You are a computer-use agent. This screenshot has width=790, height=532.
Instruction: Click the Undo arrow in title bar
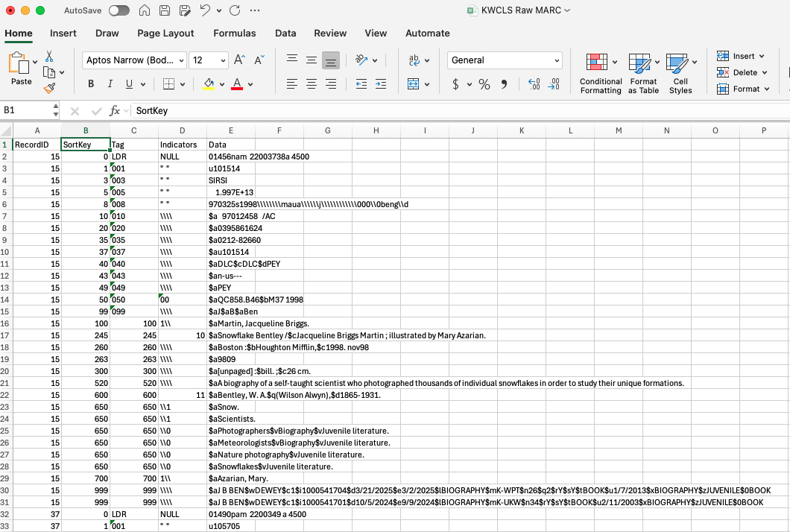point(204,10)
